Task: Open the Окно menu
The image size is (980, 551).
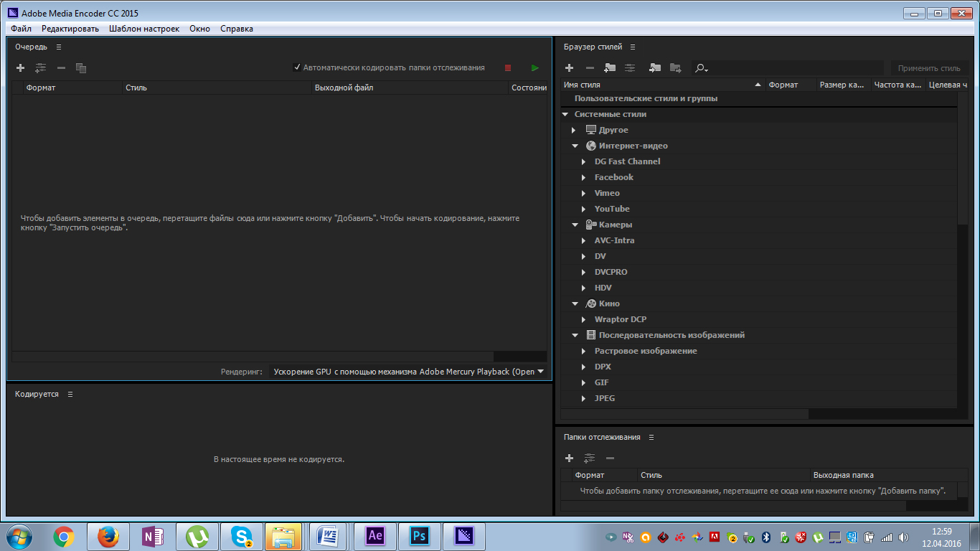Action: pyautogui.click(x=199, y=29)
